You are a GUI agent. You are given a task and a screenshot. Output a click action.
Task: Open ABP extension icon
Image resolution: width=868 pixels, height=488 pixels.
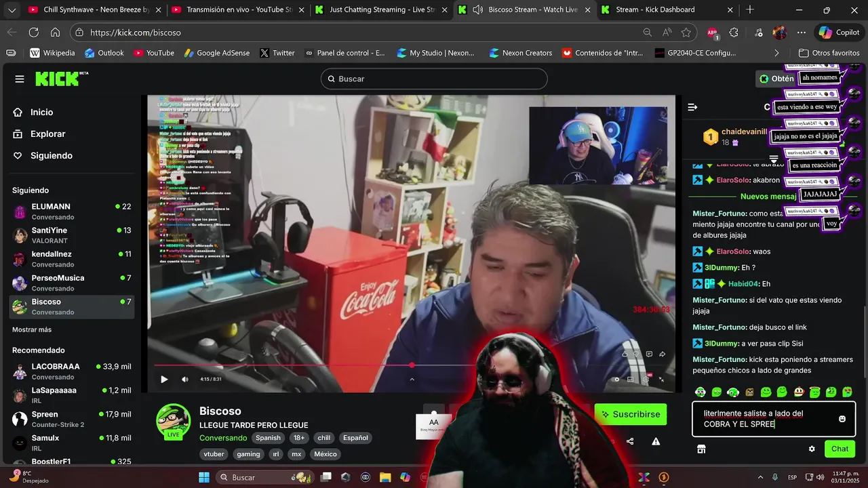click(713, 33)
